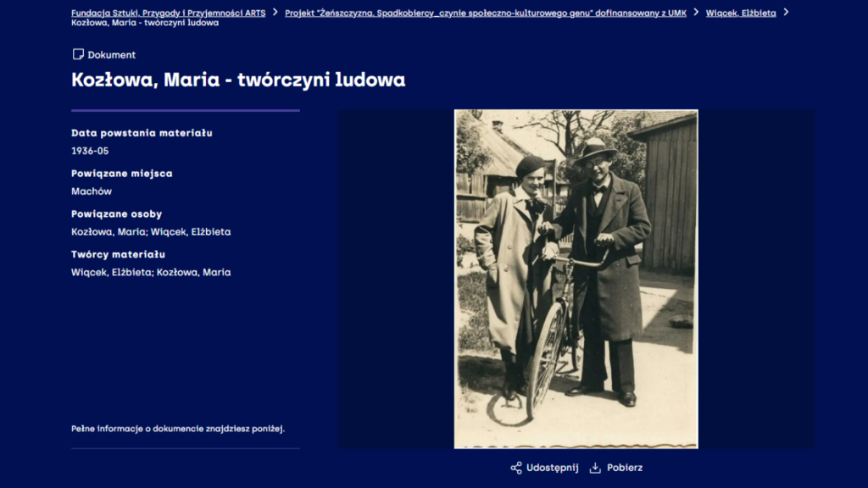Click the download icon beside Pobierz
The width and height of the screenshot is (868, 488).
595,468
